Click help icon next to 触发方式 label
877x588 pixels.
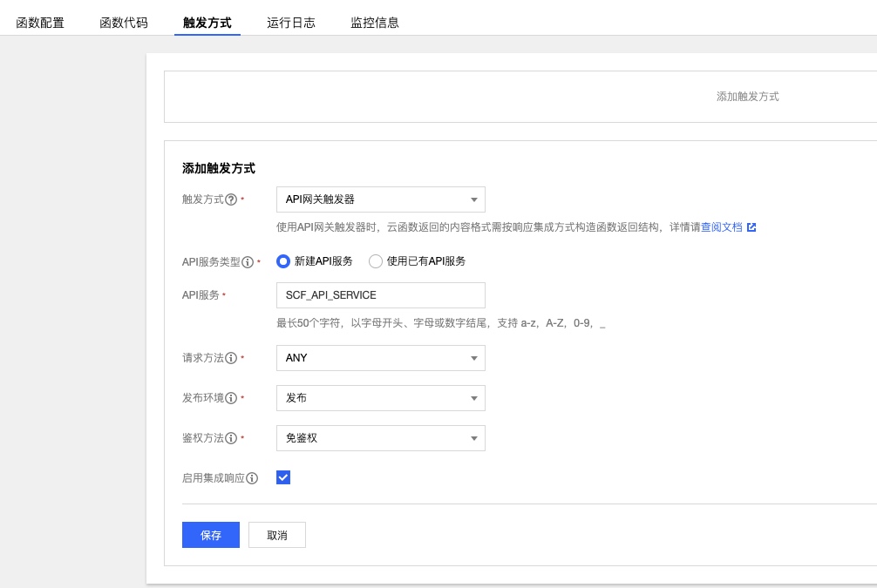[x=231, y=199]
